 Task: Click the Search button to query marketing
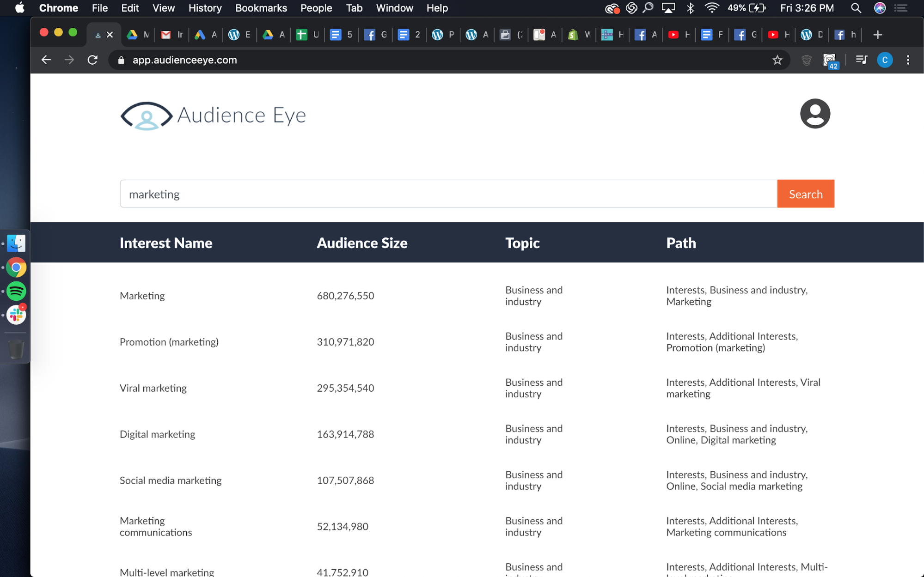point(806,194)
